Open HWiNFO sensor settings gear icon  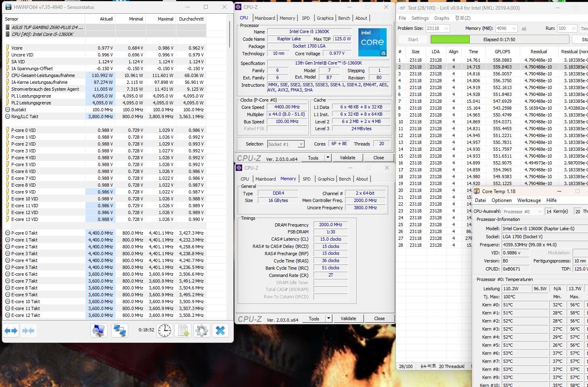tap(201, 331)
